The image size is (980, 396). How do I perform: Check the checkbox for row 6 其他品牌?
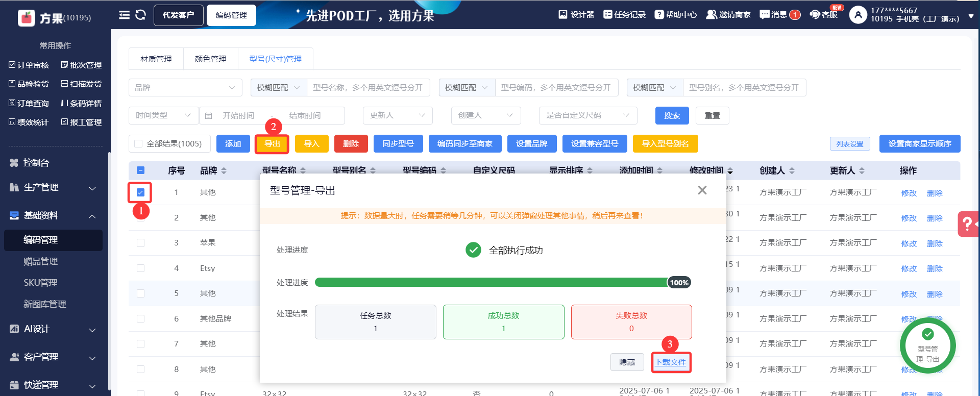[x=141, y=319]
